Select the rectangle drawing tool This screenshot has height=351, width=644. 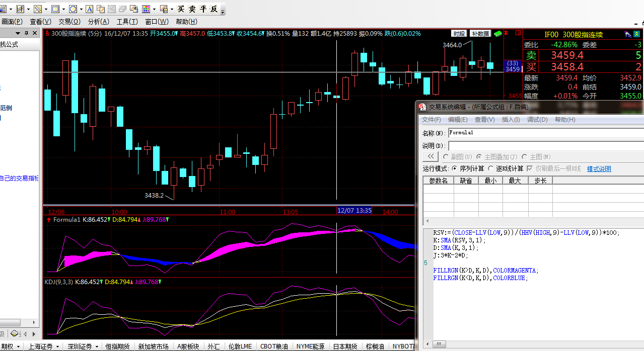55,9
